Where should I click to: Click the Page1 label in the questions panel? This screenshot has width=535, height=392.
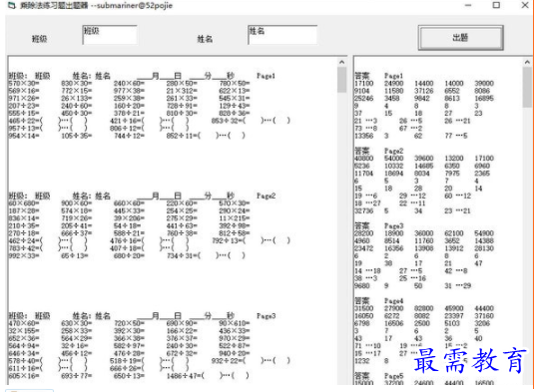click(266, 76)
